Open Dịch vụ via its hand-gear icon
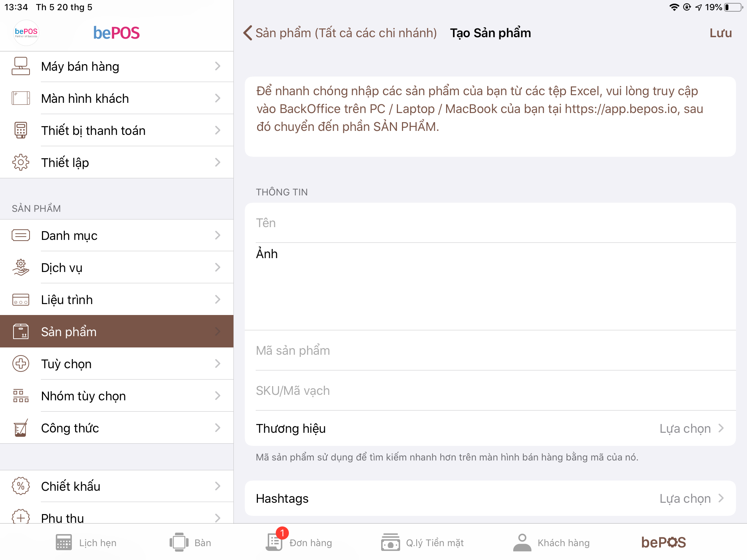The image size is (747, 560). point(21,267)
